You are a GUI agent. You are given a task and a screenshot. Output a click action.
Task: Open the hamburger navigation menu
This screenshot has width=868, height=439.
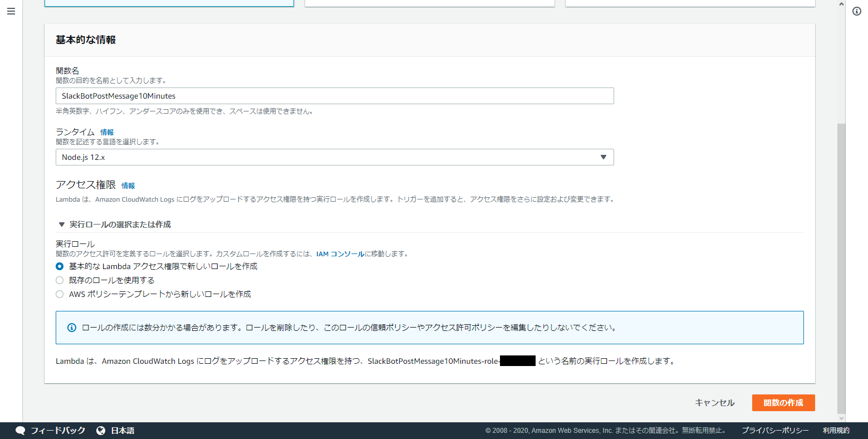click(x=11, y=11)
